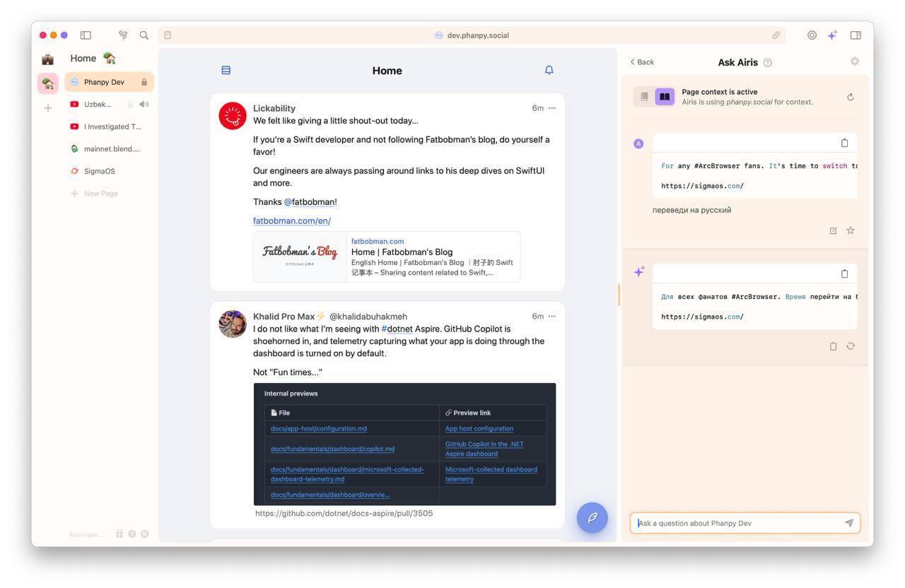Click the tornado icon in the toolbar
The image size is (905, 588).
(123, 35)
